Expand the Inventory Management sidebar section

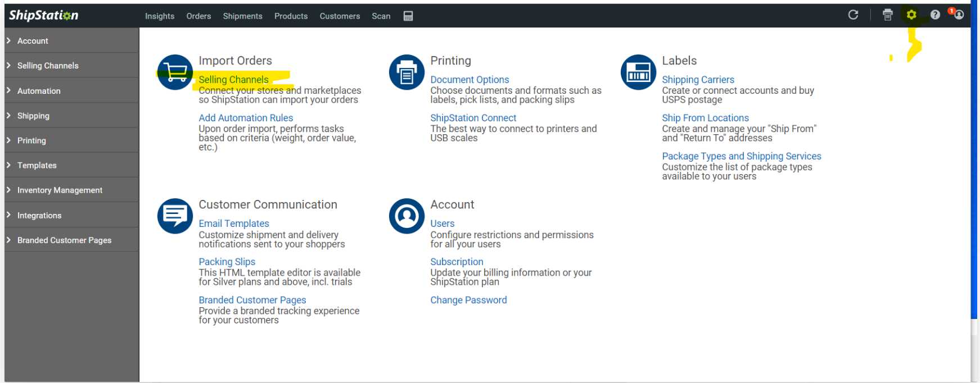coord(60,190)
